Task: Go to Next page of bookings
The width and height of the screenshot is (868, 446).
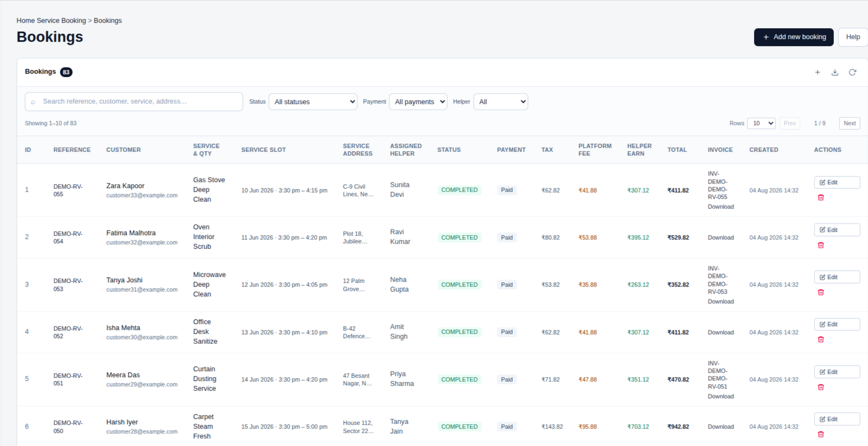Action: (850, 123)
